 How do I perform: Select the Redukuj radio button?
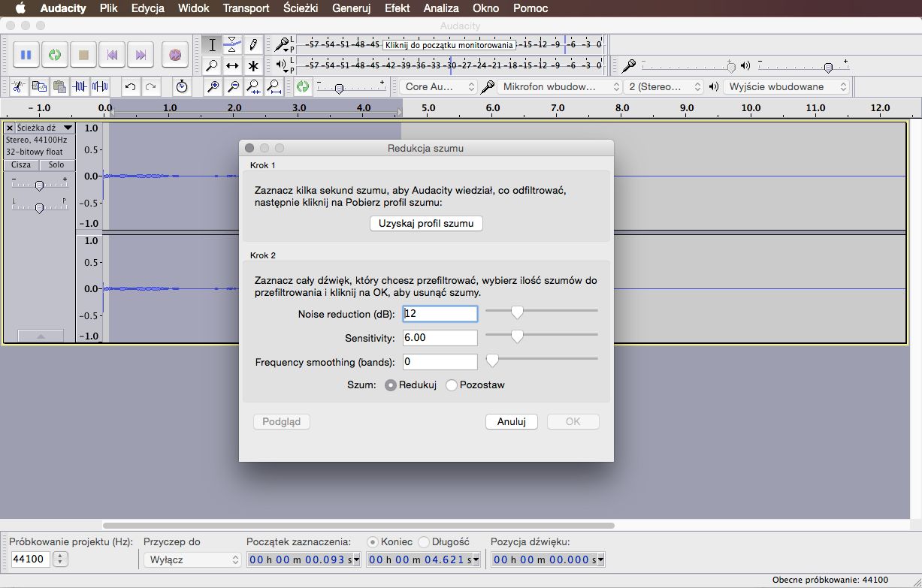pos(391,385)
